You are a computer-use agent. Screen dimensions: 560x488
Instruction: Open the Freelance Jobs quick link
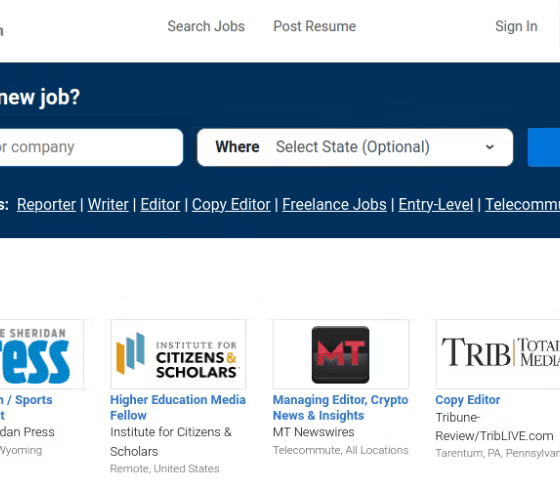click(x=334, y=205)
